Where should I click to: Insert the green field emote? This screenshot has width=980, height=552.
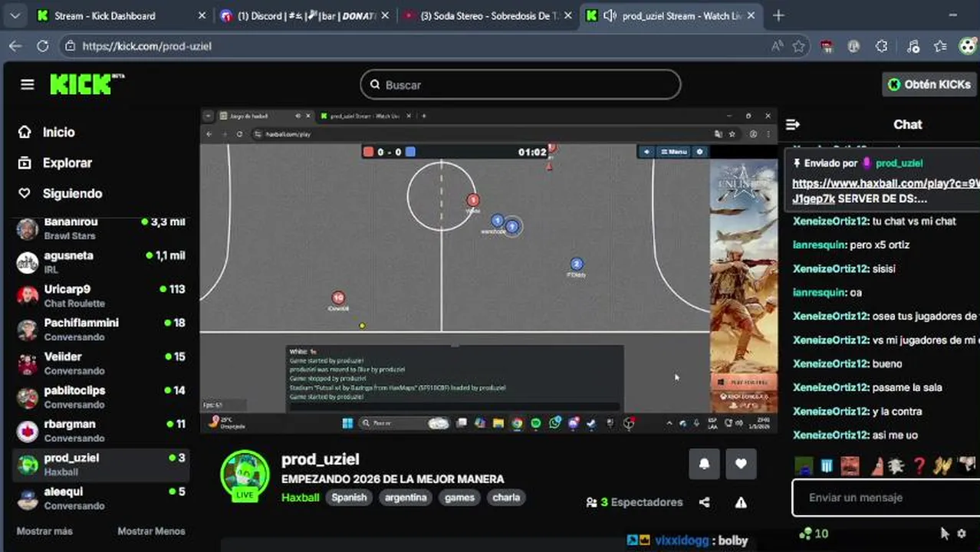coord(804,465)
